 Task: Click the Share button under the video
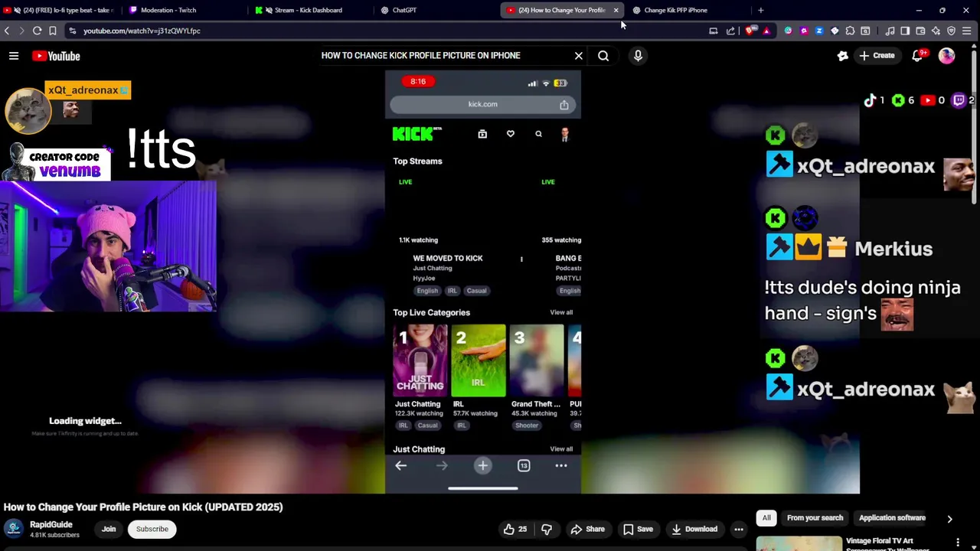587,529
